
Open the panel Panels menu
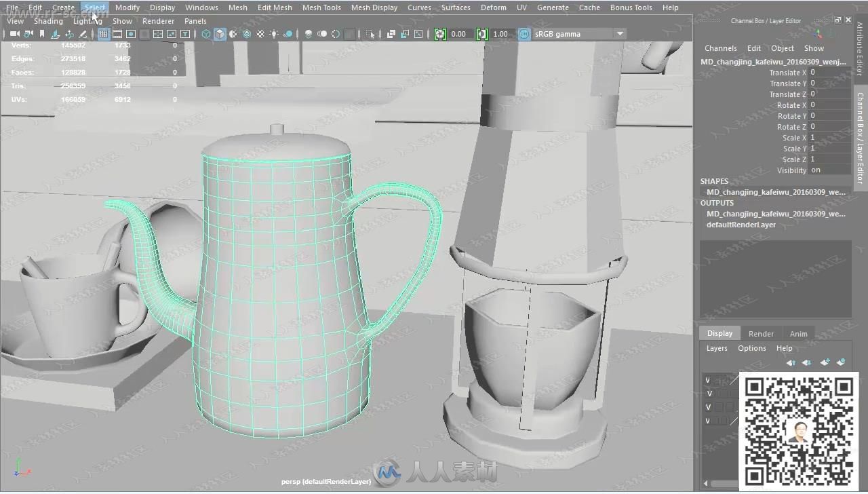pos(195,21)
